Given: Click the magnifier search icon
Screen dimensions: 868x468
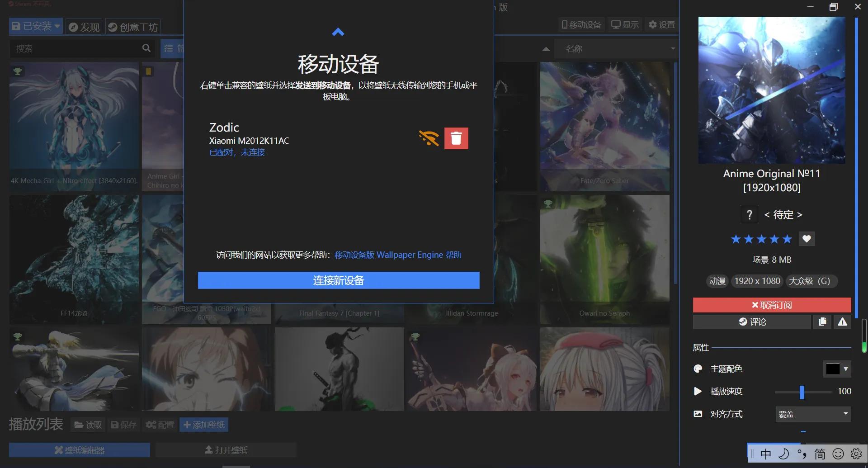Looking at the screenshot, I should pos(146,48).
